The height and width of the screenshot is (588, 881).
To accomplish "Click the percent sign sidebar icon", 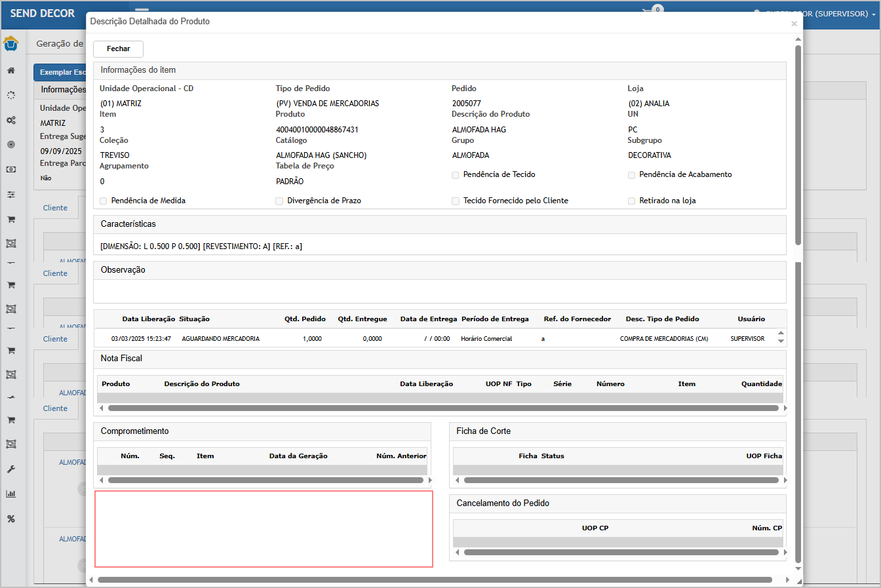I will (11, 519).
